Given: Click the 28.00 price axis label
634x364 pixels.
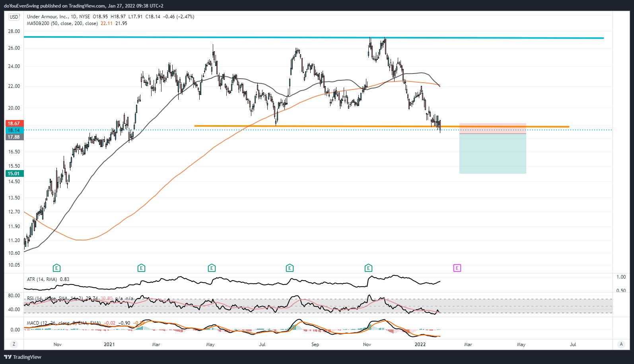Looking at the screenshot, I should pyautogui.click(x=14, y=31).
